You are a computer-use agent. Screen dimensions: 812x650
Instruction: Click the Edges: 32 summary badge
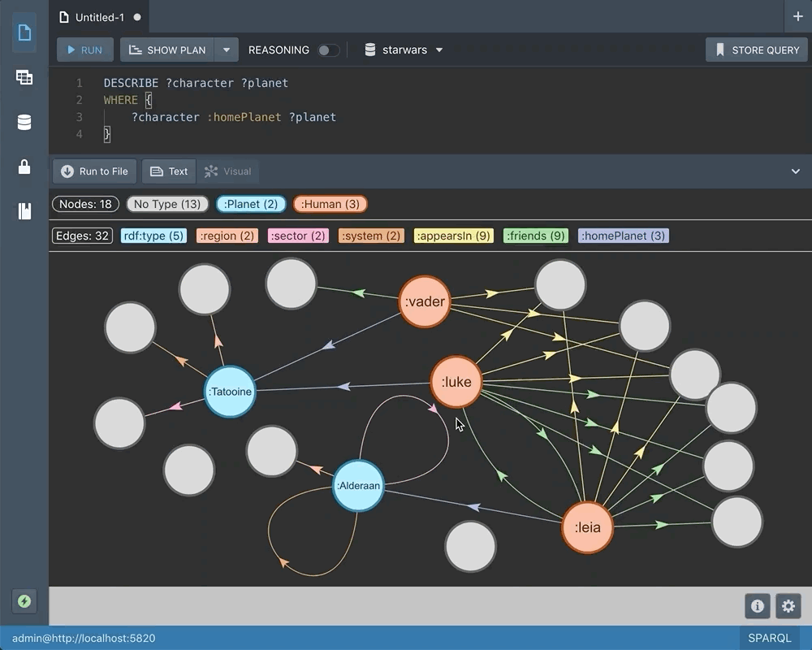tap(82, 236)
